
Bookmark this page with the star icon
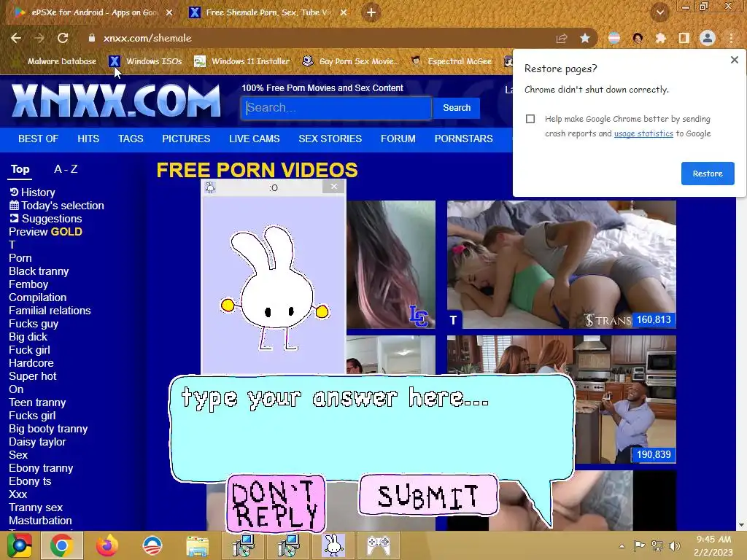[x=585, y=38]
